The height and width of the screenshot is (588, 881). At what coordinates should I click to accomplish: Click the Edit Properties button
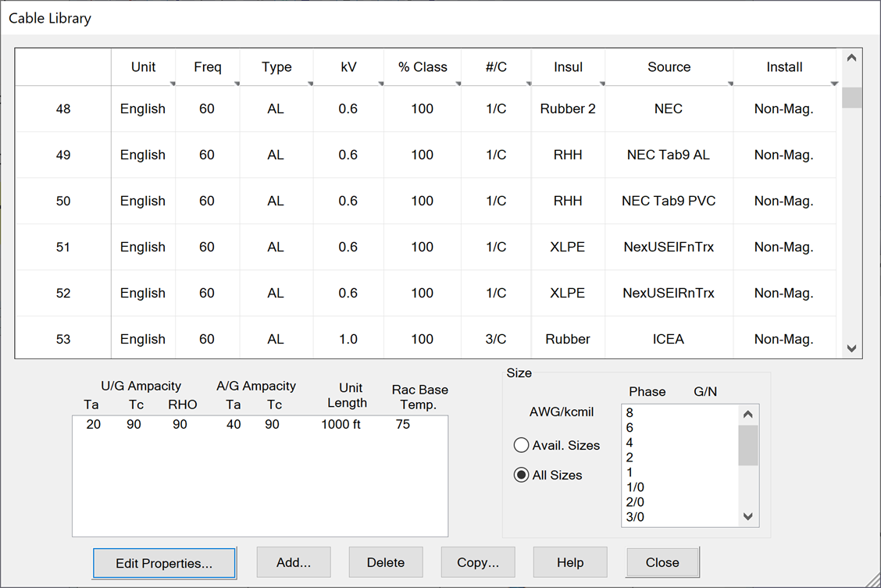[164, 562]
